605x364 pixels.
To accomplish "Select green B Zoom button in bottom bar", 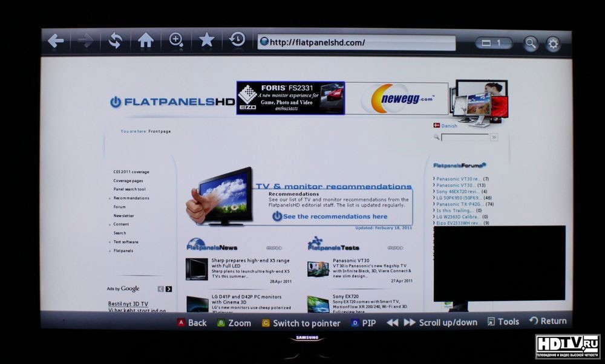I will click(x=234, y=323).
